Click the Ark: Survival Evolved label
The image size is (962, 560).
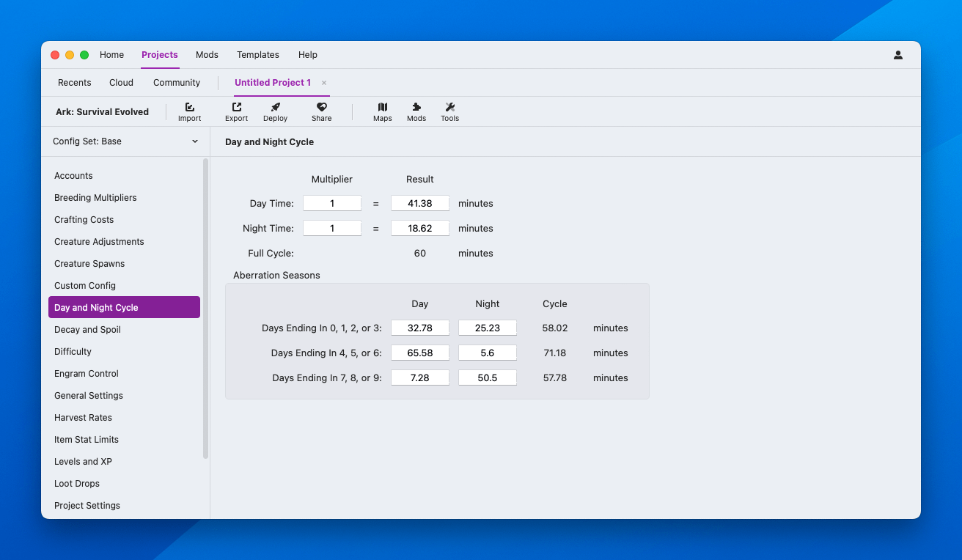coord(103,112)
